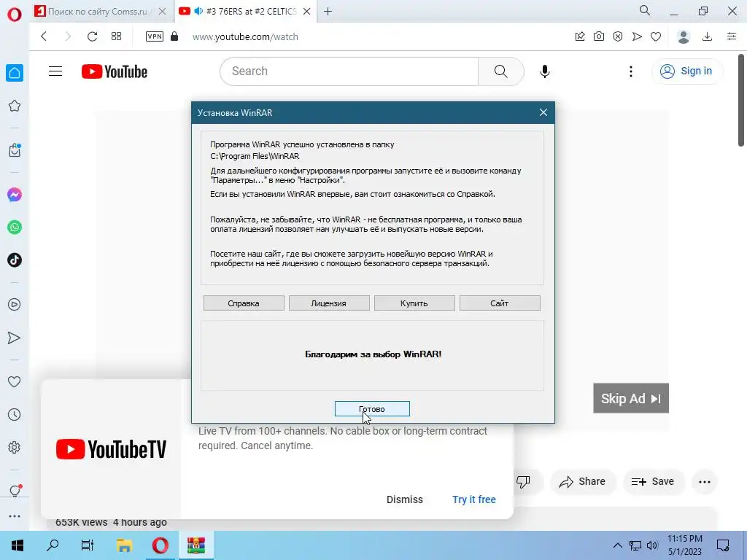Add page to bookmarks with toolbar heart
The height and width of the screenshot is (560, 747).
point(656,36)
